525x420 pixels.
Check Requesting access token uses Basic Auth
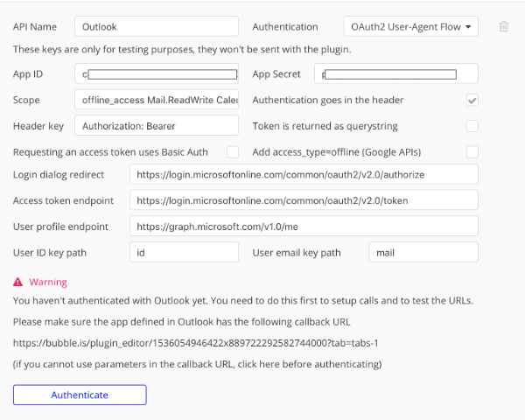pos(233,152)
